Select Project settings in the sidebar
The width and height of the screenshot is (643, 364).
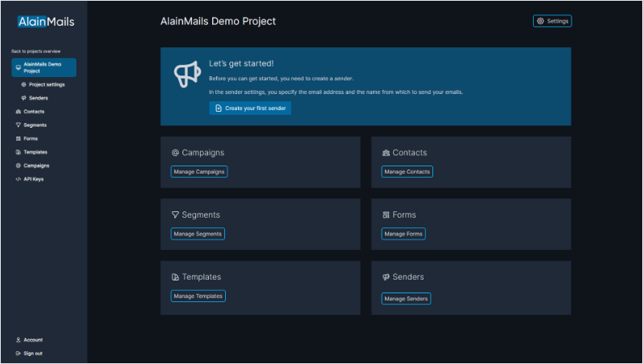(47, 84)
